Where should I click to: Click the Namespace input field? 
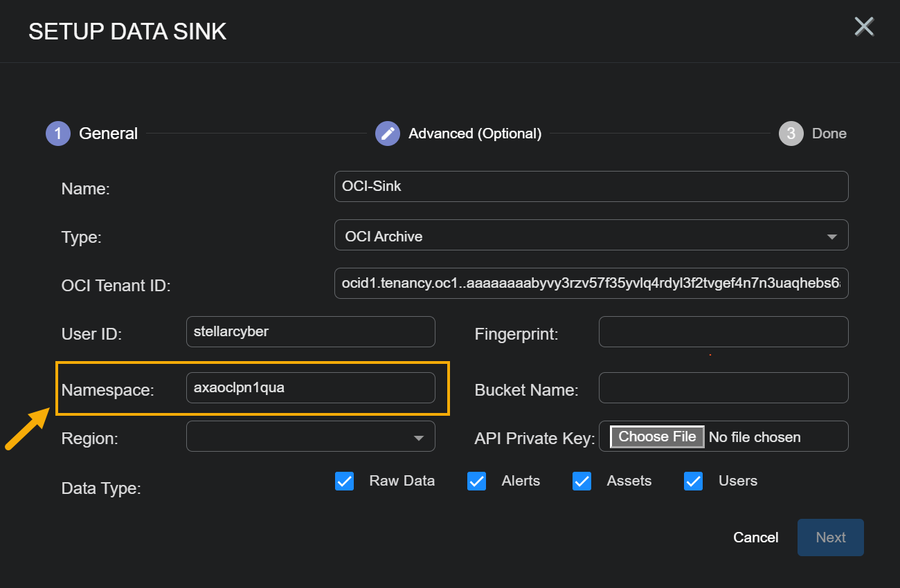click(x=310, y=388)
